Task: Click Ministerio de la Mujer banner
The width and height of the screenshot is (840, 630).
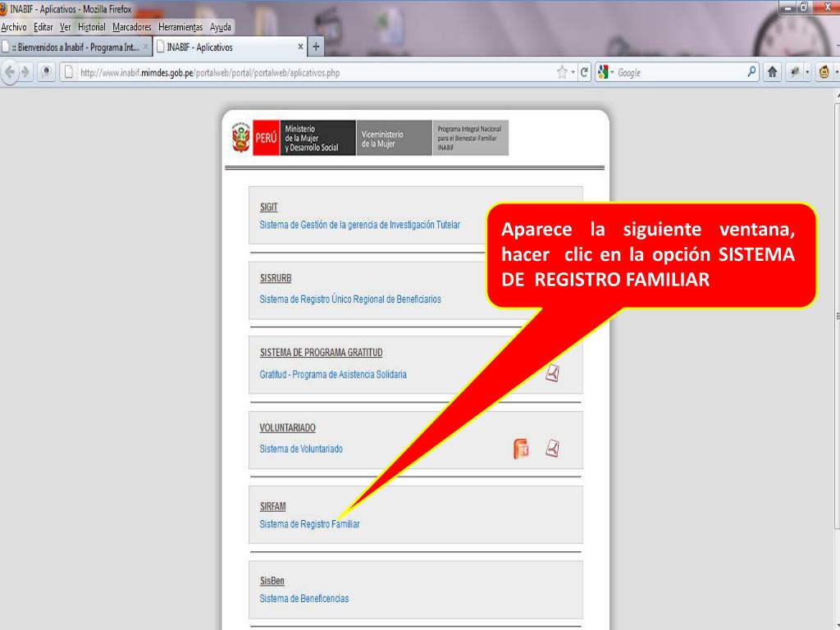Action: click(317, 138)
